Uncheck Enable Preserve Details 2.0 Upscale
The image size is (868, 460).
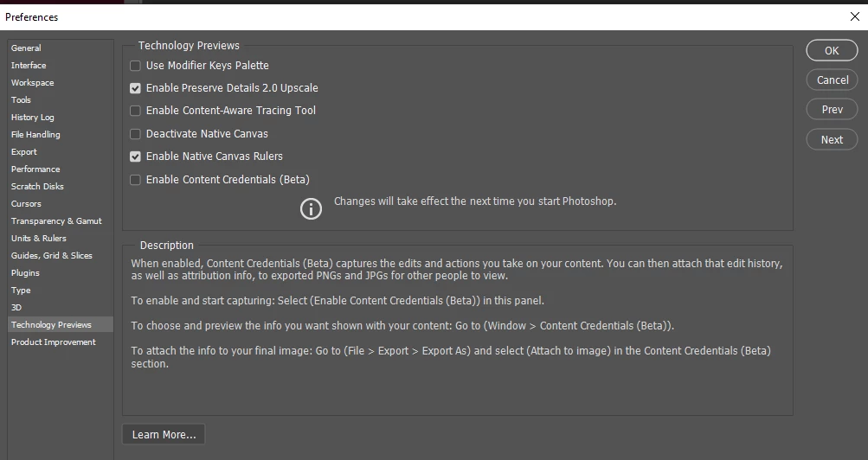pyautogui.click(x=135, y=88)
